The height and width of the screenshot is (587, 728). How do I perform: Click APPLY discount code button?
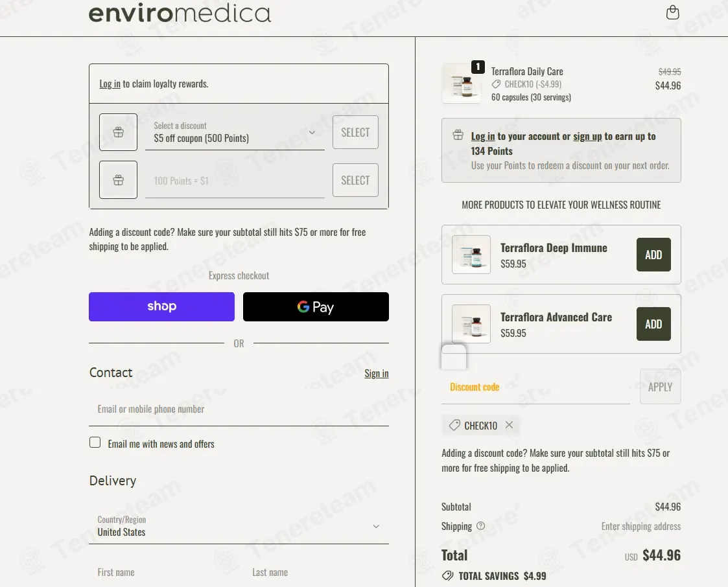[660, 387]
